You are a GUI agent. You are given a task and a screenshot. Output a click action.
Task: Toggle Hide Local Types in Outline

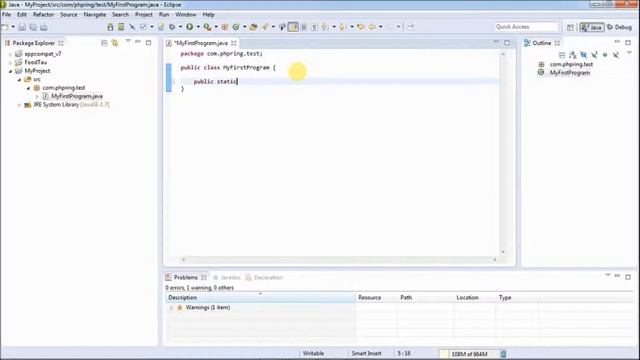(616, 55)
